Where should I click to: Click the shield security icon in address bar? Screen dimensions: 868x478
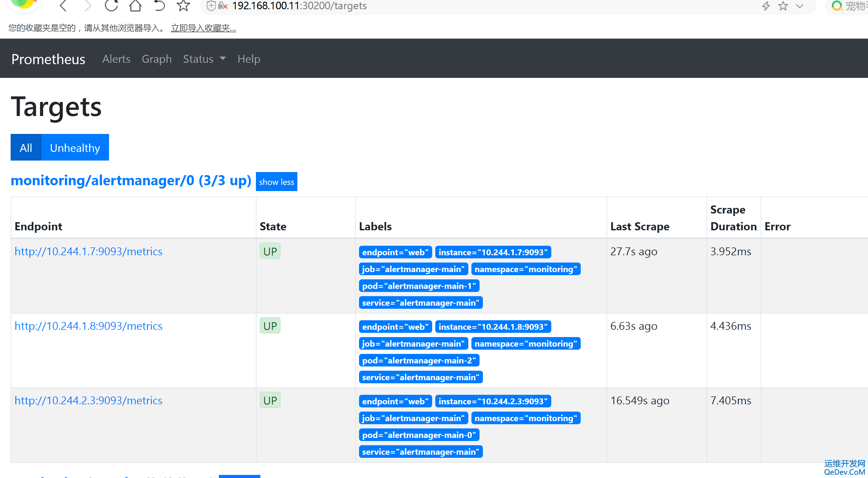click(x=211, y=6)
